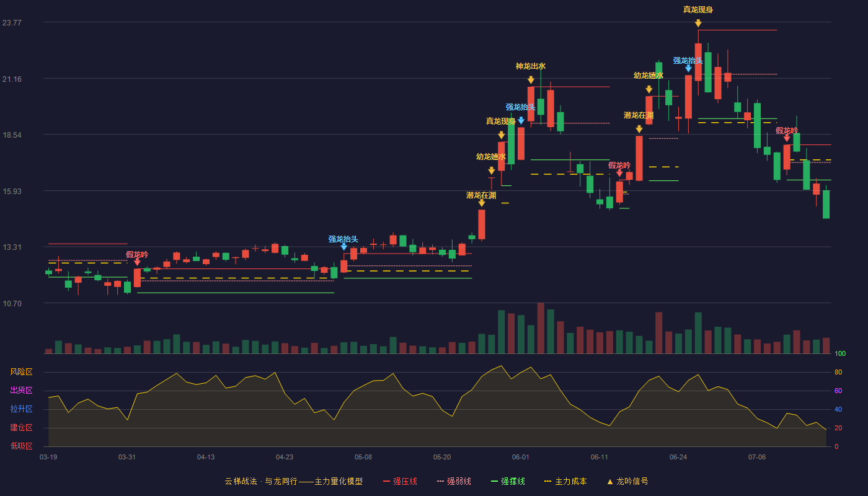Select the 强龙抬头 arrow near the 05-08 date
Image resolution: width=868 pixels, height=496 pixels.
point(343,247)
